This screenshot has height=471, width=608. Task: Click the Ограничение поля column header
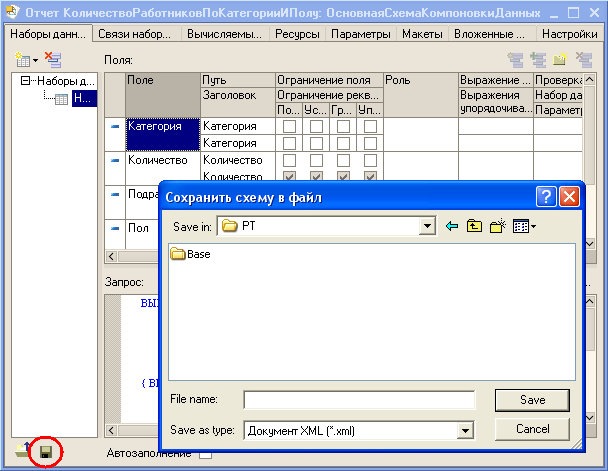pos(329,80)
